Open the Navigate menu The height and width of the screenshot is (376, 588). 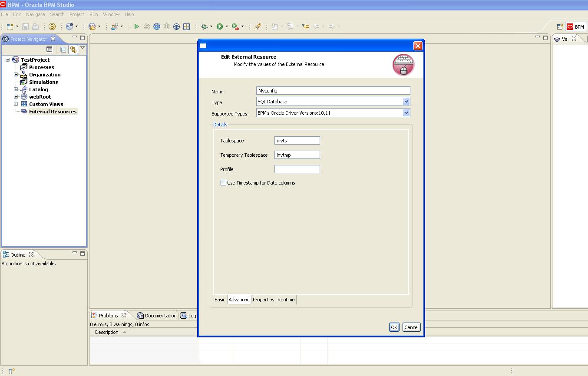(35, 14)
